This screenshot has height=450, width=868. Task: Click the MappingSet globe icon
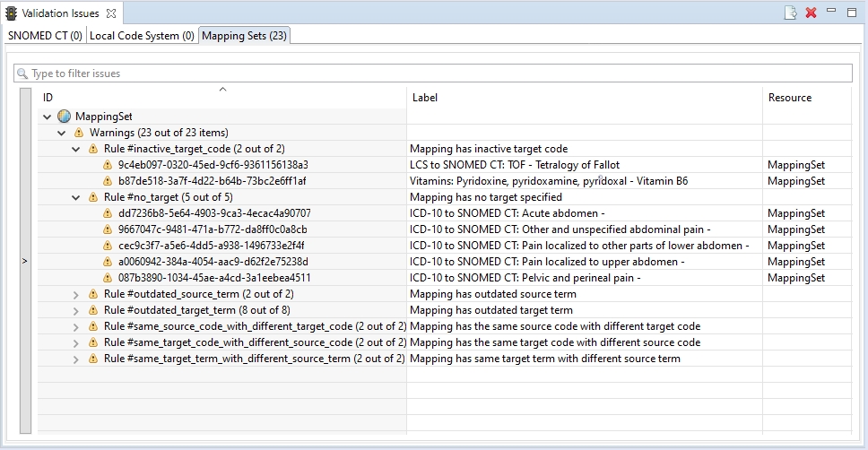[x=64, y=117]
